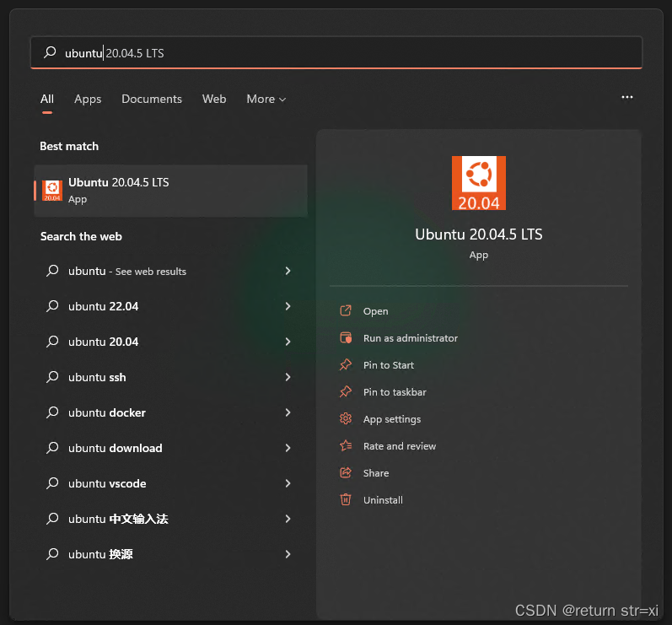This screenshot has width=672, height=625.
Task: Click the Uninstall action label
Action: pos(383,500)
